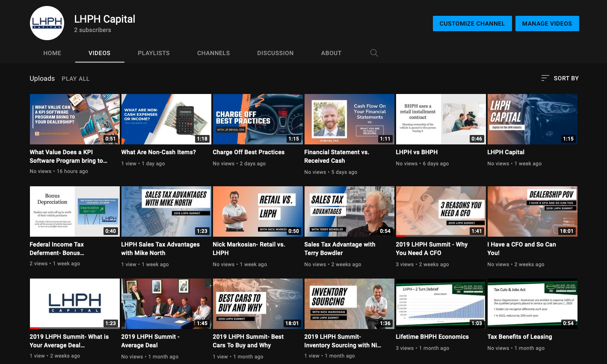Open the Playlists tab
The image size is (607, 364).
[x=154, y=53]
